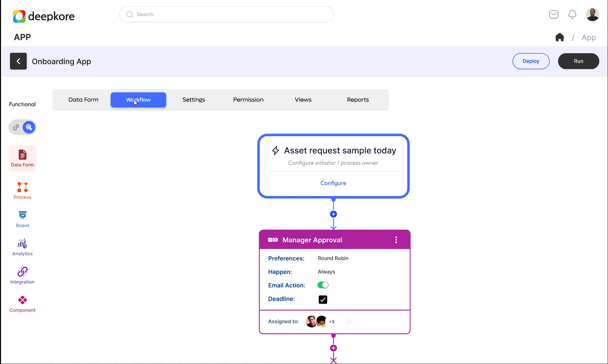Viewport: 608px width, 364px height.
Task: Click the Deploy button
Action: click(x=531, y=61)
